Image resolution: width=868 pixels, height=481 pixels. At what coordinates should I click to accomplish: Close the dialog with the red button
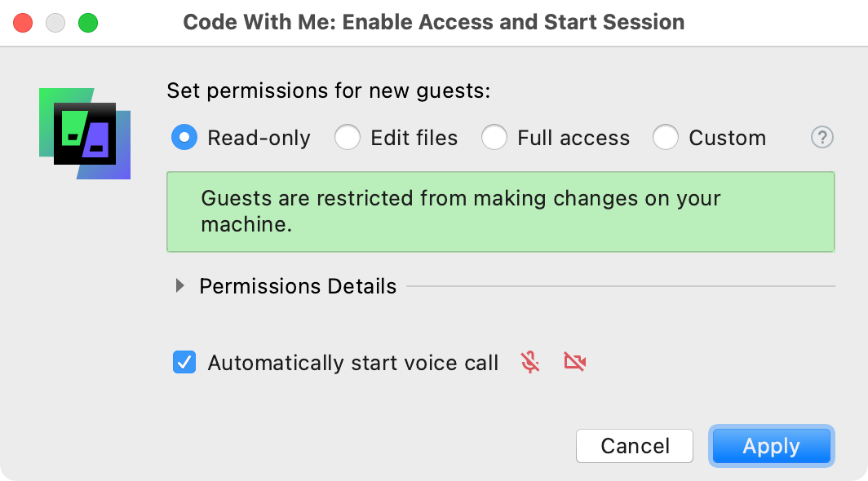[x=23, y=24]
